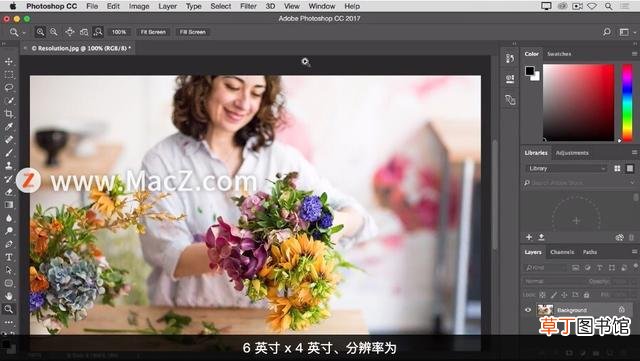Select the Lasso tool
Viewport: 640px width, 361px height.
tap(9, 87)
